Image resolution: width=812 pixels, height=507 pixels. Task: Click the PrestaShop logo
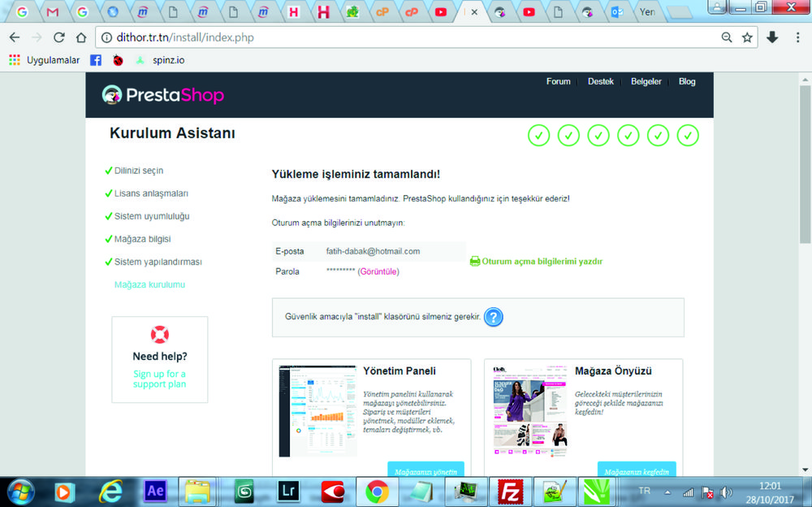162,95
